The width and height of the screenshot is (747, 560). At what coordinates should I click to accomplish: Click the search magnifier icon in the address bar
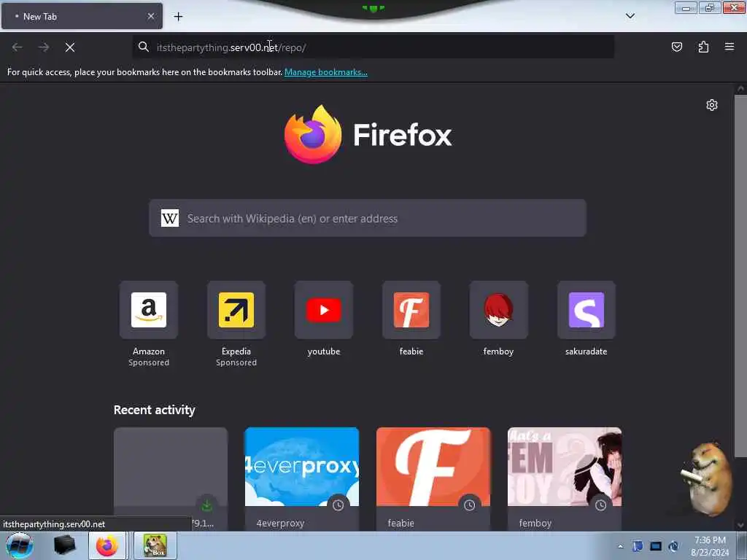[x=144, y=47]
